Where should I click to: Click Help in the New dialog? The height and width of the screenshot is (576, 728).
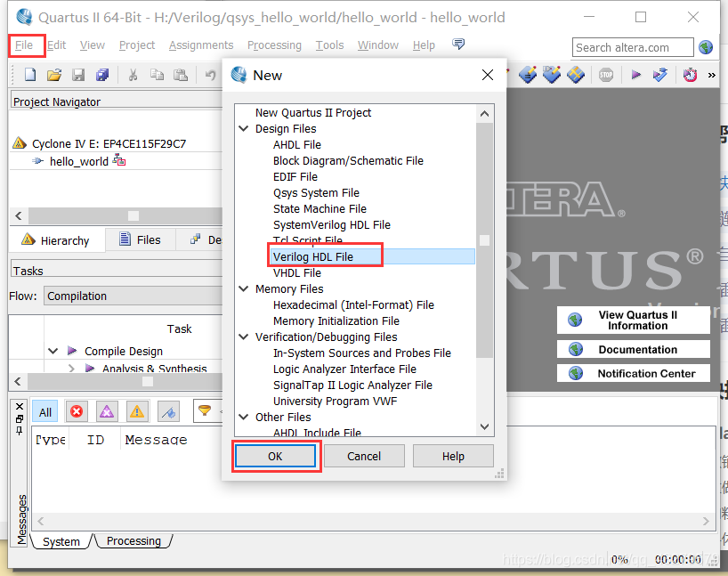[x=453, y=456]
